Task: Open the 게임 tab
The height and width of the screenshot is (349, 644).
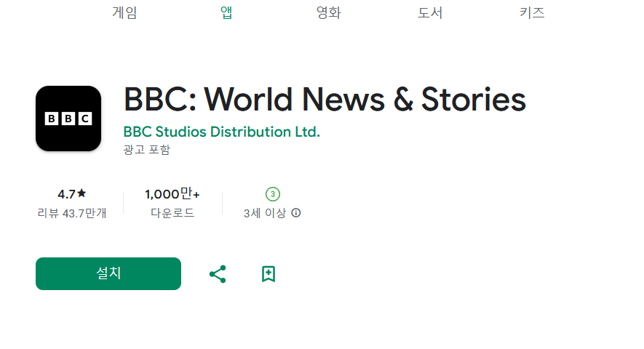Action: 124,13
